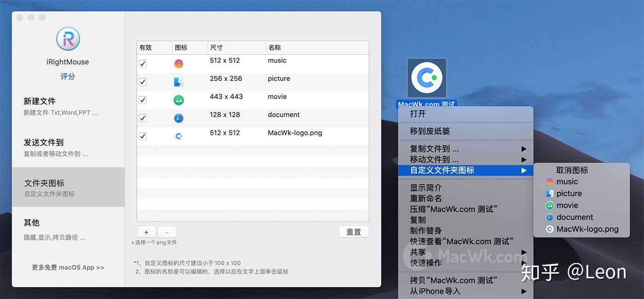
Task: Click the 重置 button
Action: point(354,232)
